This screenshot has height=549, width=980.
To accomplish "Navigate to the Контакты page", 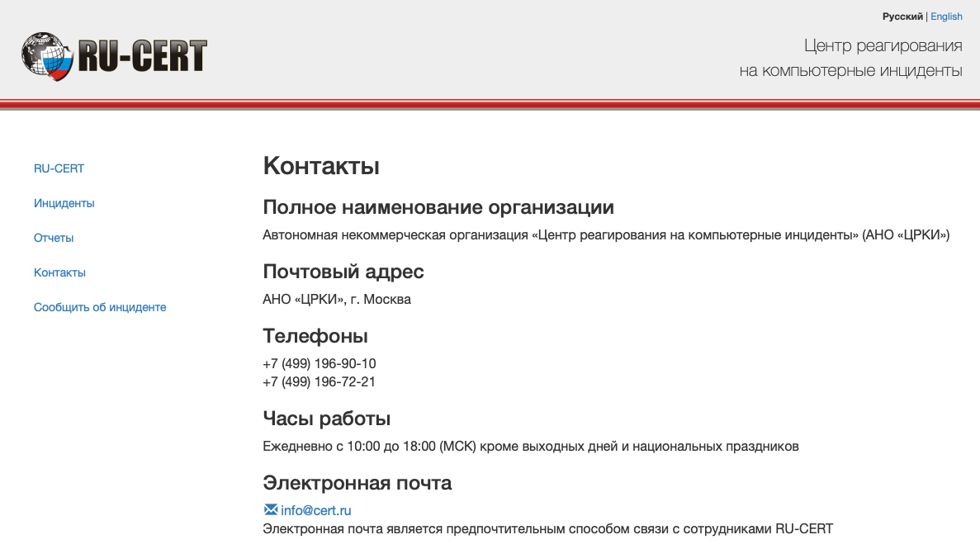I will point(59,272).
